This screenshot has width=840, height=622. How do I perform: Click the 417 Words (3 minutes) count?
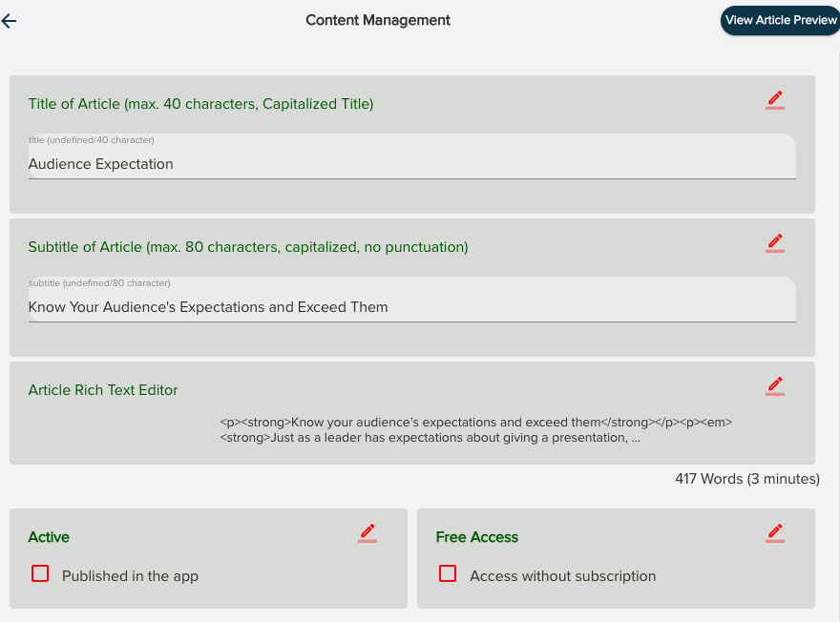click(x=747, y=479)
